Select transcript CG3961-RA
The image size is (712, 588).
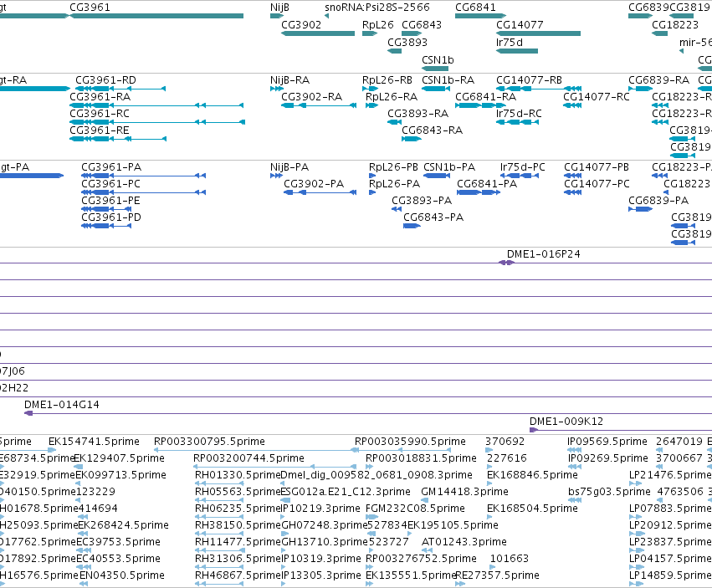pos(100,97)
